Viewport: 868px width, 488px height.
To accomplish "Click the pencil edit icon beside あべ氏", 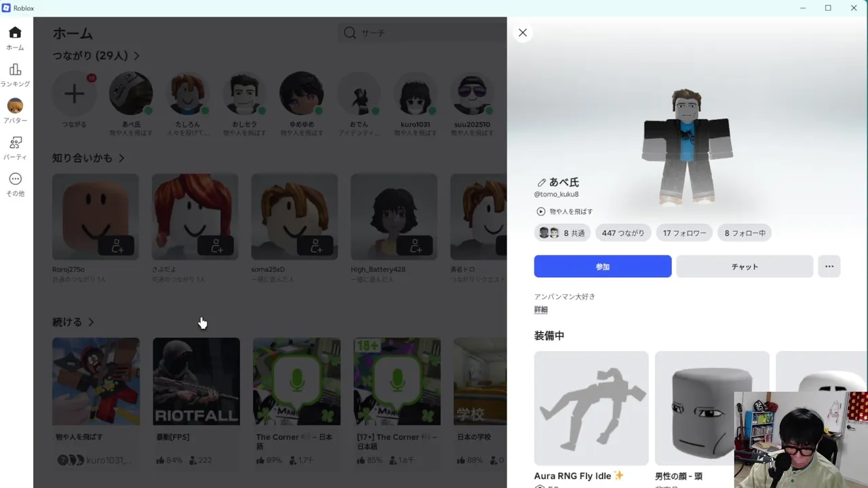I will point(541,182).
